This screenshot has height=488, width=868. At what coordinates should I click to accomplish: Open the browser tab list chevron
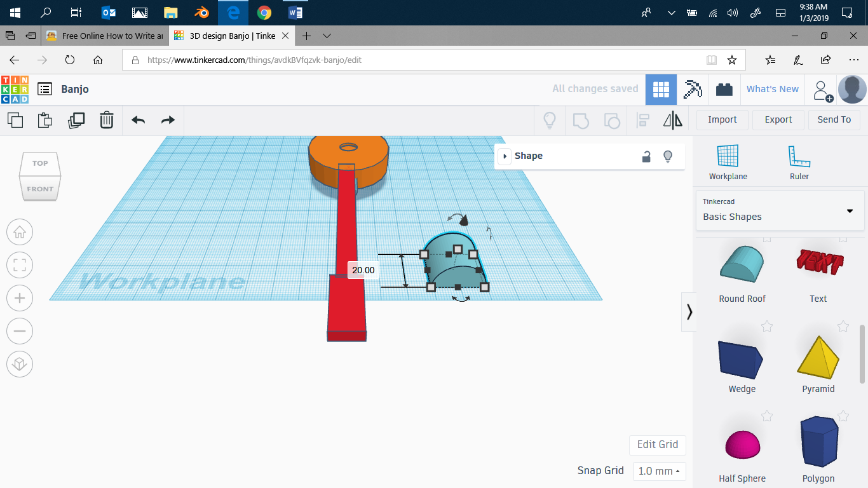click(327, 36)
